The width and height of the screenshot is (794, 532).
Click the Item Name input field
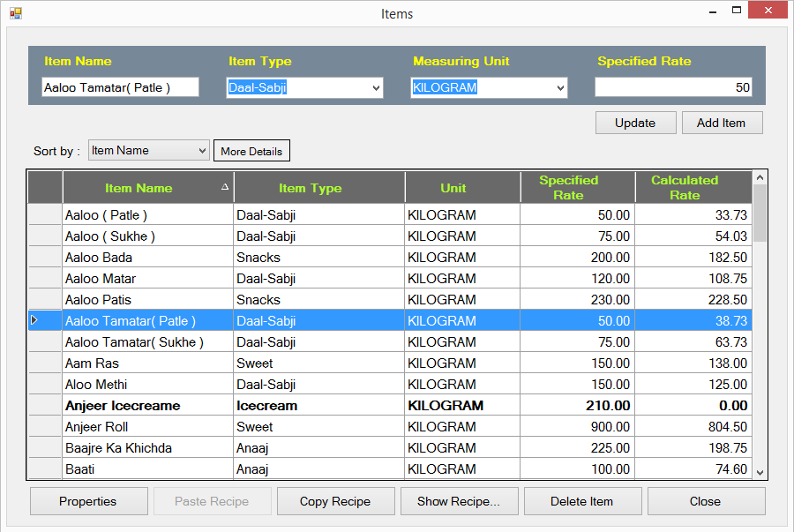pyautogui.click(x=121, y=87)
